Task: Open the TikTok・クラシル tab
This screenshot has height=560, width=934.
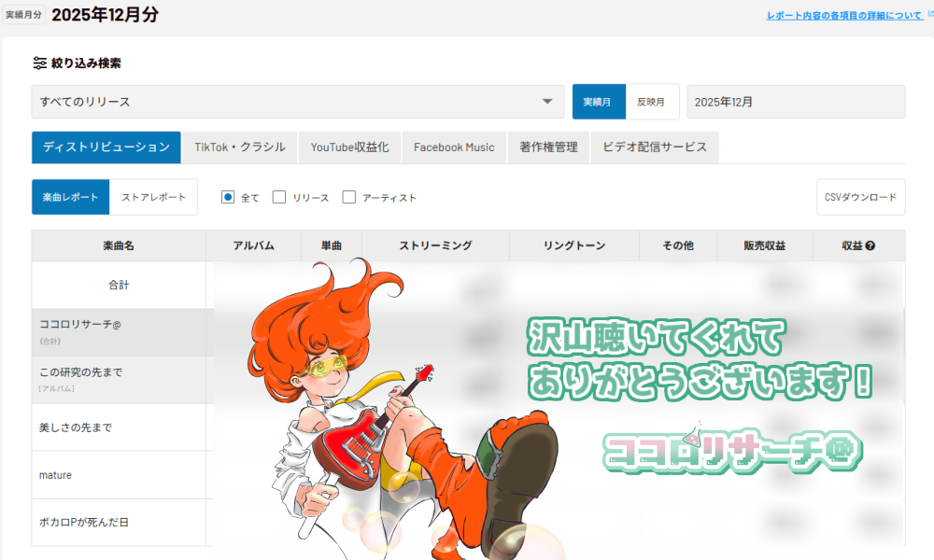Action: click(x=240, y=147)
